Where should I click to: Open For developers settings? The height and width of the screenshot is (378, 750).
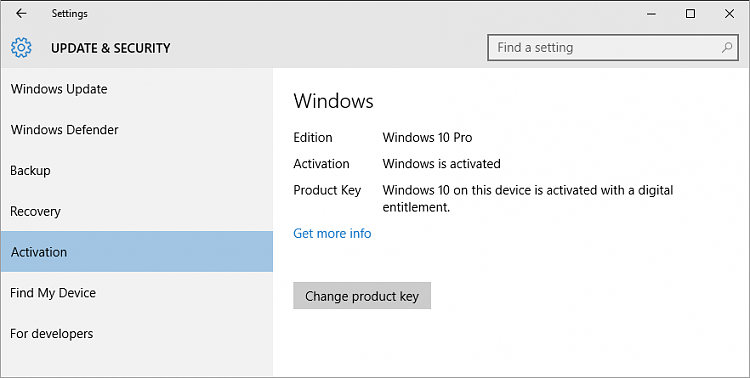click(136, 334)
